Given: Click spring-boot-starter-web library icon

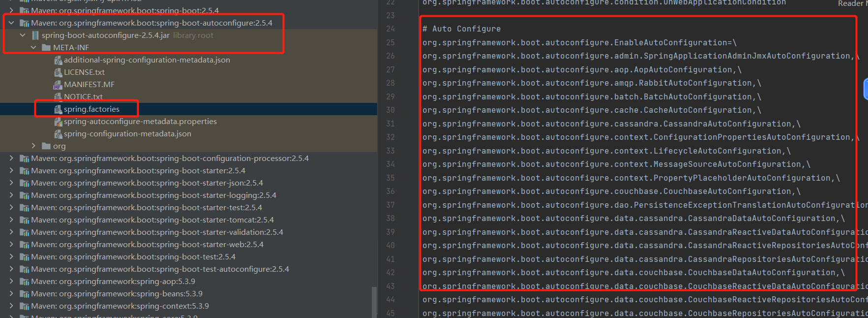Looking at the screenshot, I should [24, 244].
